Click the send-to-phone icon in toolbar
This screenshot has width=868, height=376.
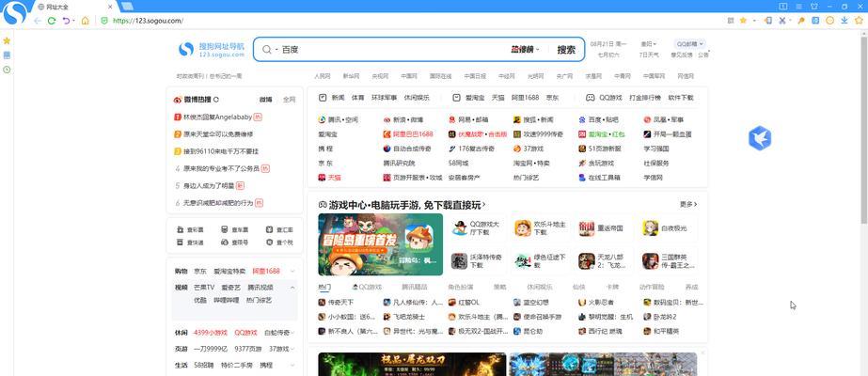767,21
